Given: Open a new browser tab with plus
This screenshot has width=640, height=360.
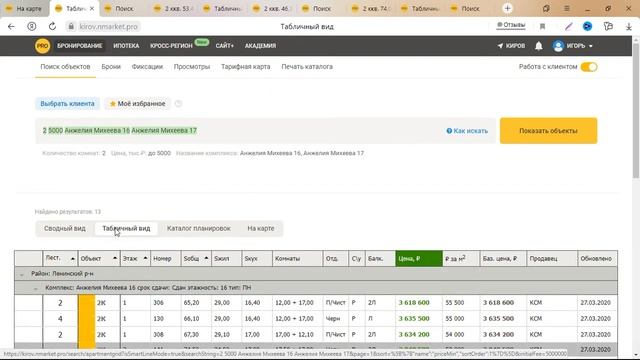Looking at the screenshot, I should click(507, 8).
